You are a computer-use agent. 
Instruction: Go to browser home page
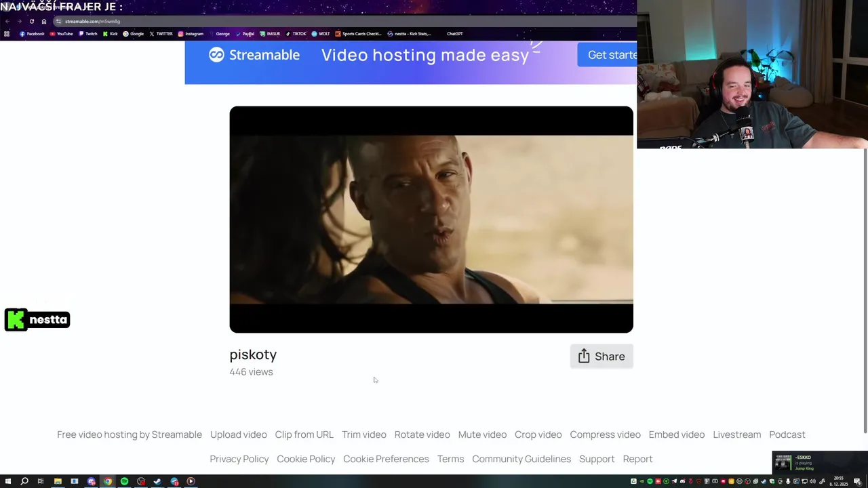pyautogui.click(x=44, y=21)
